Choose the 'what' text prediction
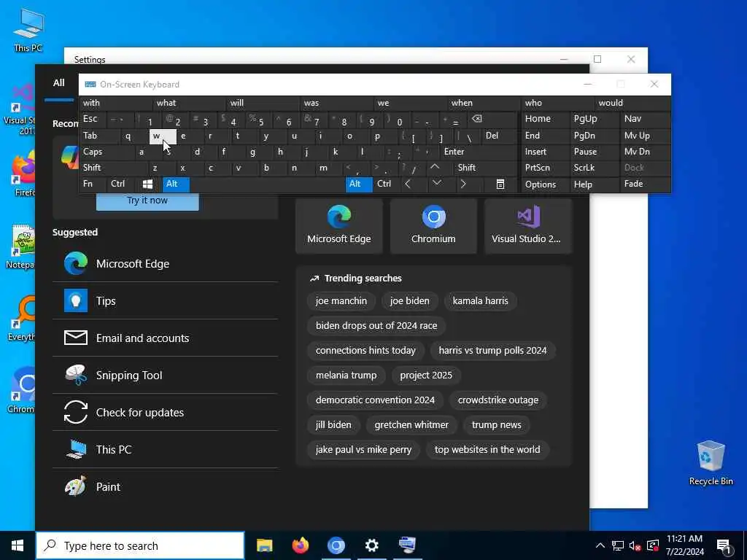 [190, 103]
